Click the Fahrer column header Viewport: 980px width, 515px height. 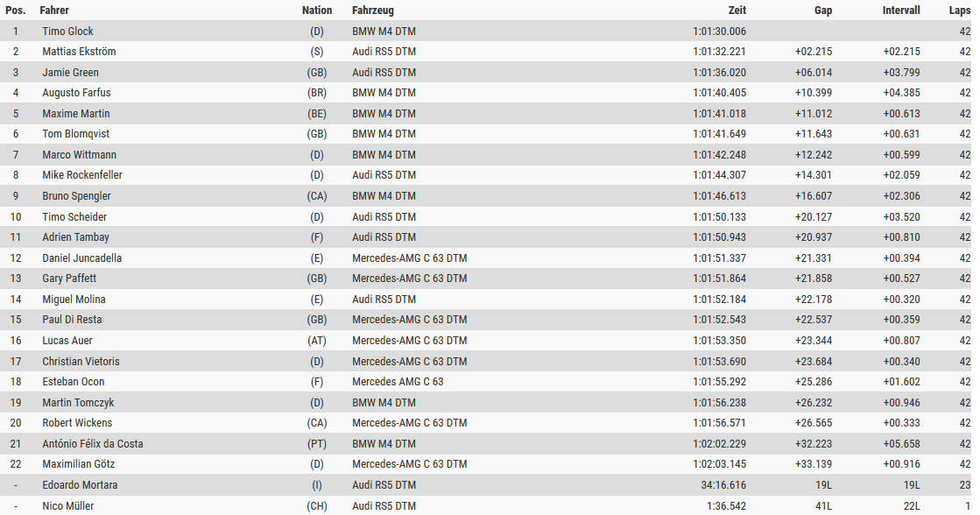(x=54, y=11)
